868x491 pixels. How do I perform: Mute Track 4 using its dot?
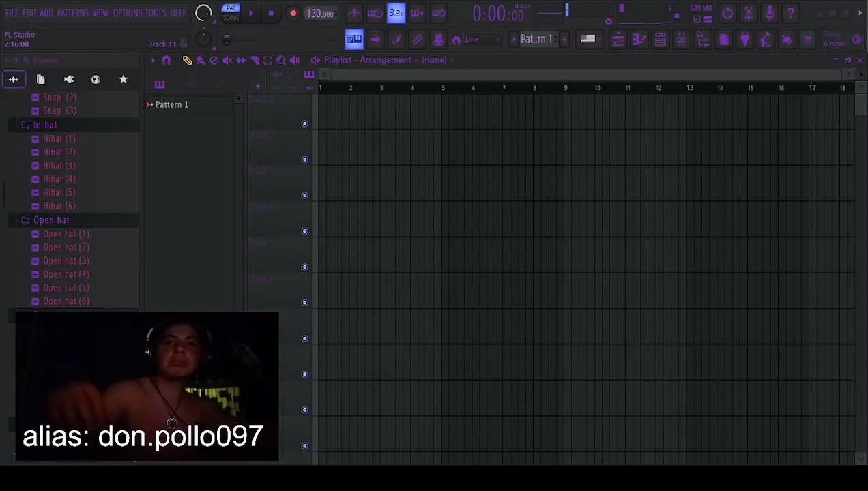[305, 231]
